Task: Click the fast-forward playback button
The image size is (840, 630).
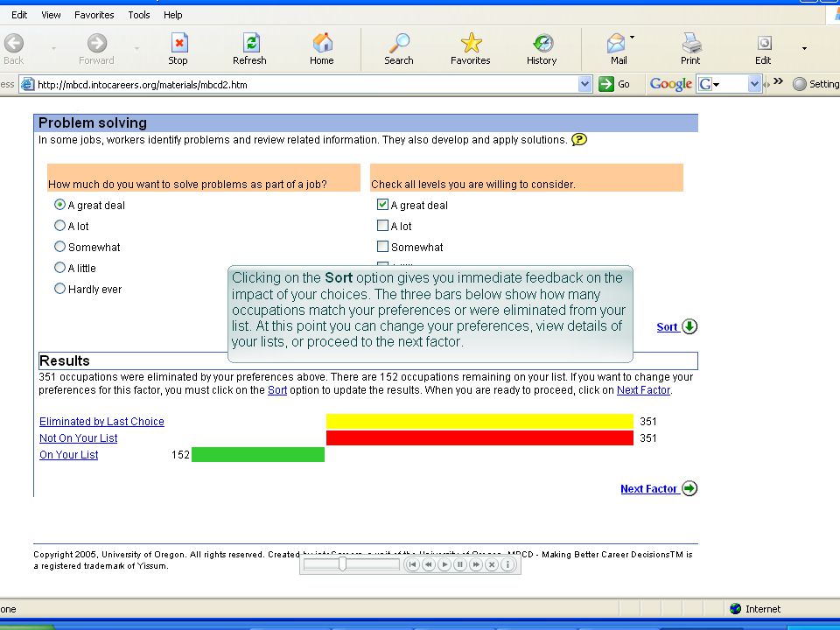Action: click(476, 564)
